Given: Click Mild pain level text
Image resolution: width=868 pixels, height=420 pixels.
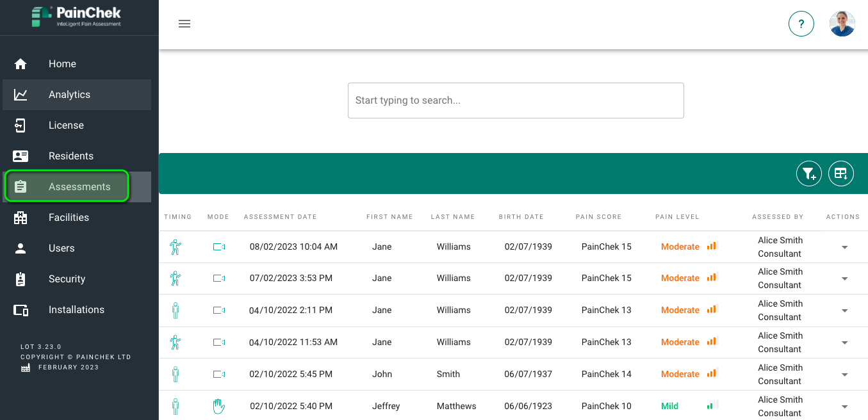Looking at the screenshot, I should click(x=669, y=407).
